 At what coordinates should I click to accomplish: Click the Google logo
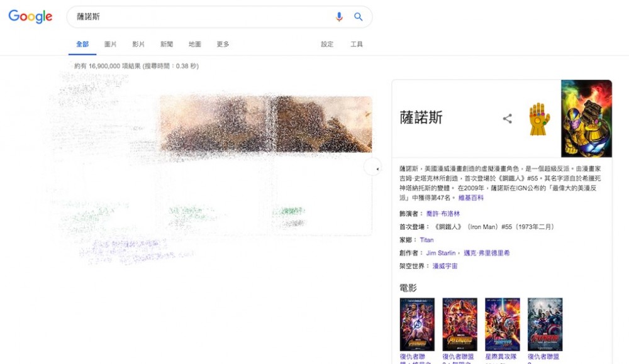pyautogui.click(x=30, y=17)
